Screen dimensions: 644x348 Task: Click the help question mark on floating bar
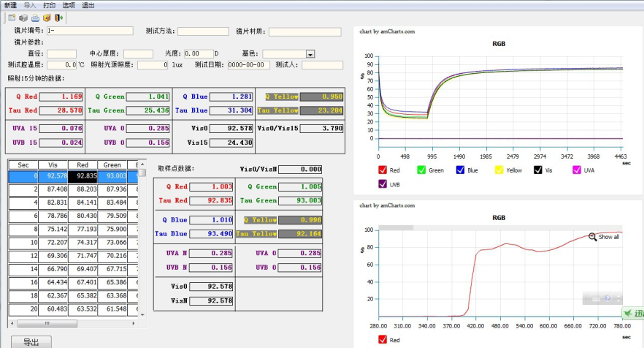(x=607, y=298)
